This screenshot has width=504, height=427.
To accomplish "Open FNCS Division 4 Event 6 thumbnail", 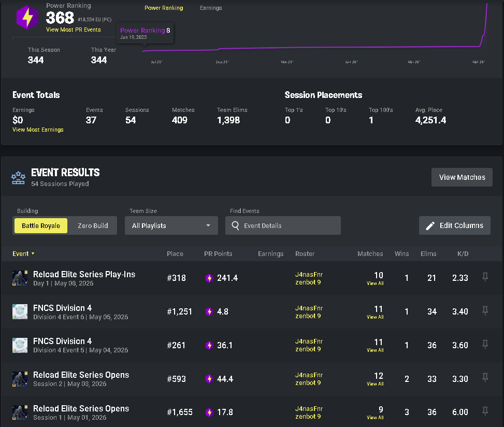I will click(x=20, y=311).
